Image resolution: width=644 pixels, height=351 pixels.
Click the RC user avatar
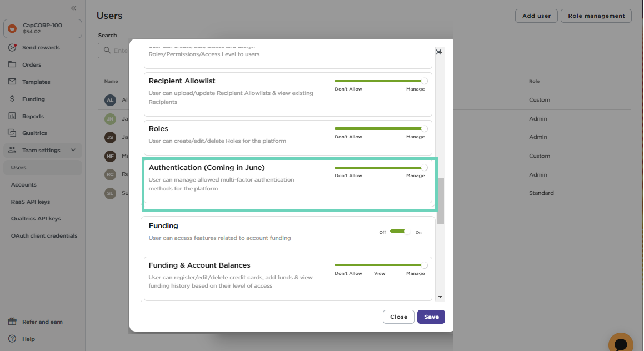pyautogui.click(x=110, y=174)
